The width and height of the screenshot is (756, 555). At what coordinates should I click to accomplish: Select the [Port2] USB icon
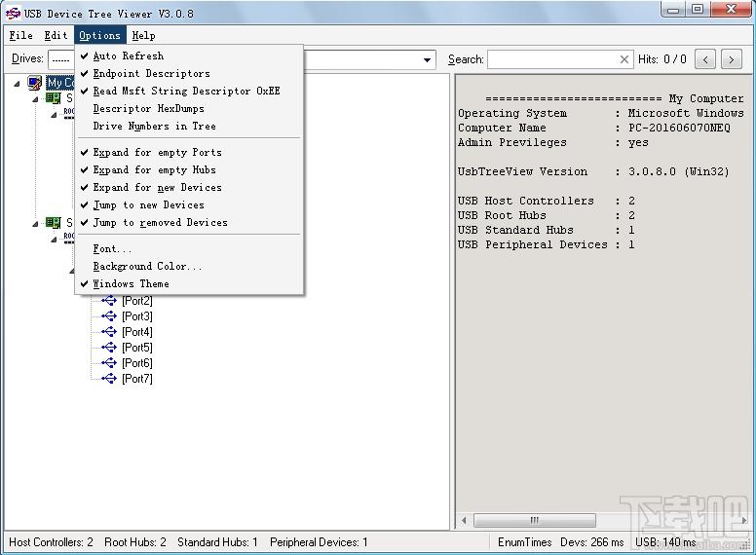(x=109, y=301)
